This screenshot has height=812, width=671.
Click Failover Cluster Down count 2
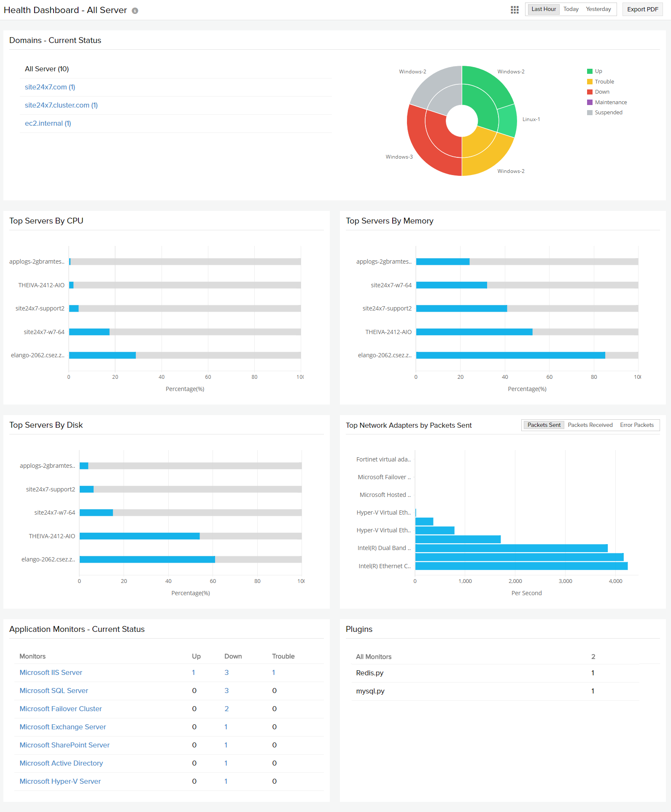226,709
